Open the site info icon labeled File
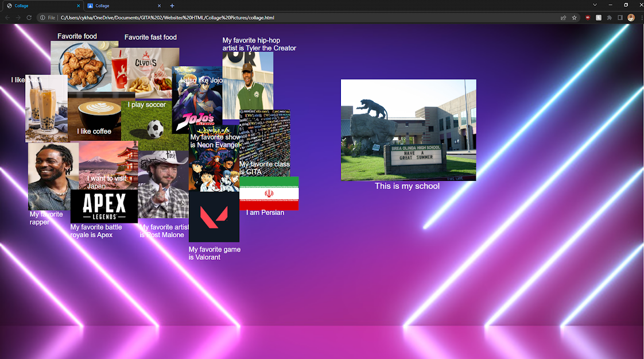 click(48, 18)
